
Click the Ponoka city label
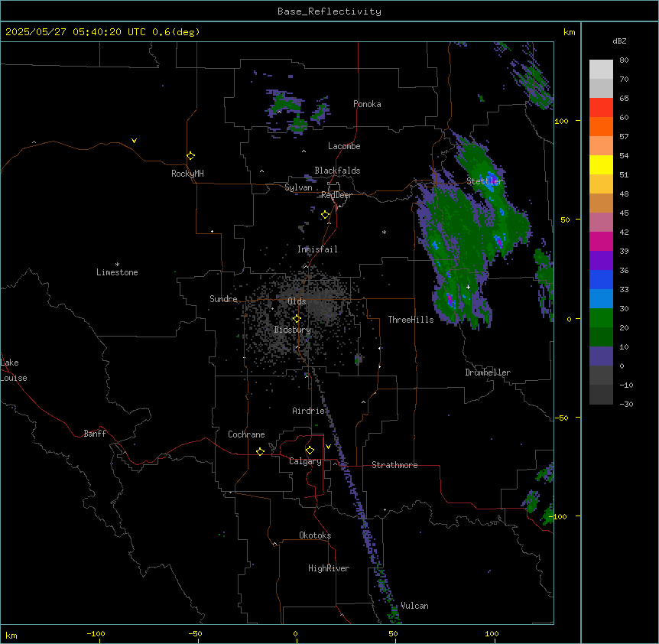coord(367,104)
